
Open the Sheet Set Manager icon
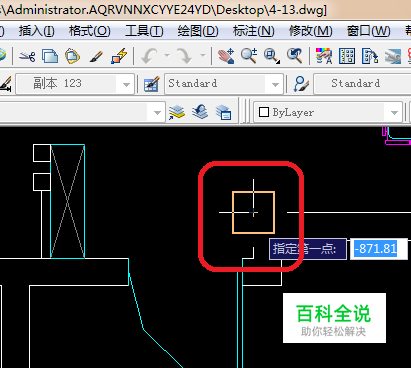[393, 56]
